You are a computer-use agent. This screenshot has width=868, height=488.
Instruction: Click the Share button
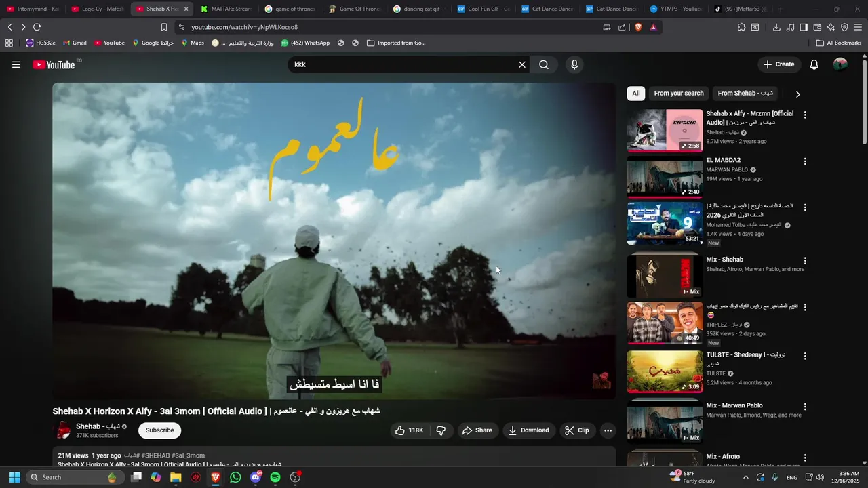477,430
